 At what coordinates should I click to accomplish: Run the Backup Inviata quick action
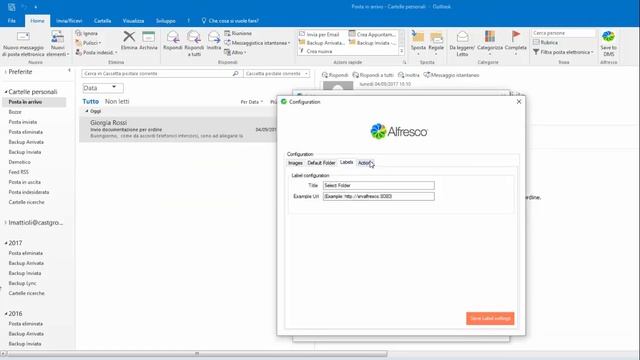pos(372,43)
